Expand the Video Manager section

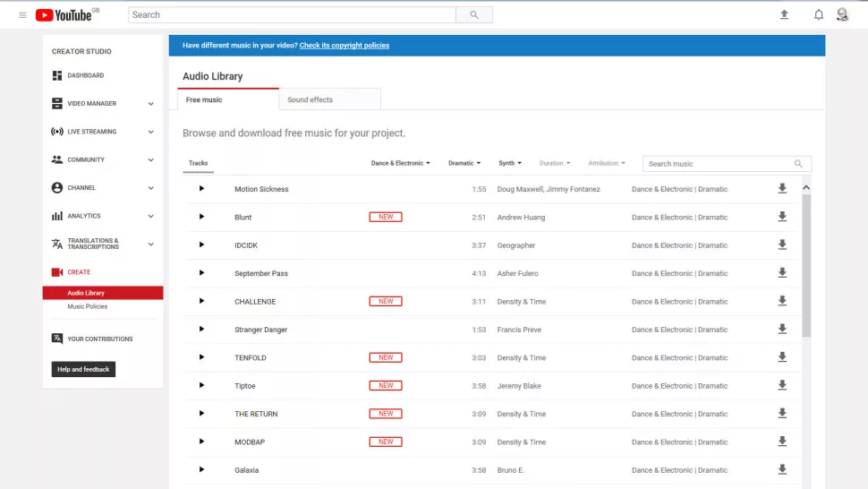coord(150,104)
